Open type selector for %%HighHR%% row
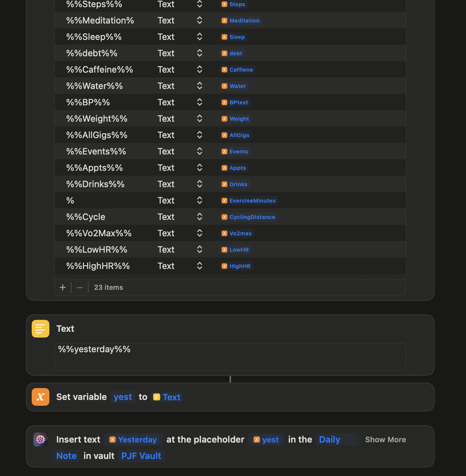466x476 pixels. 200,266
